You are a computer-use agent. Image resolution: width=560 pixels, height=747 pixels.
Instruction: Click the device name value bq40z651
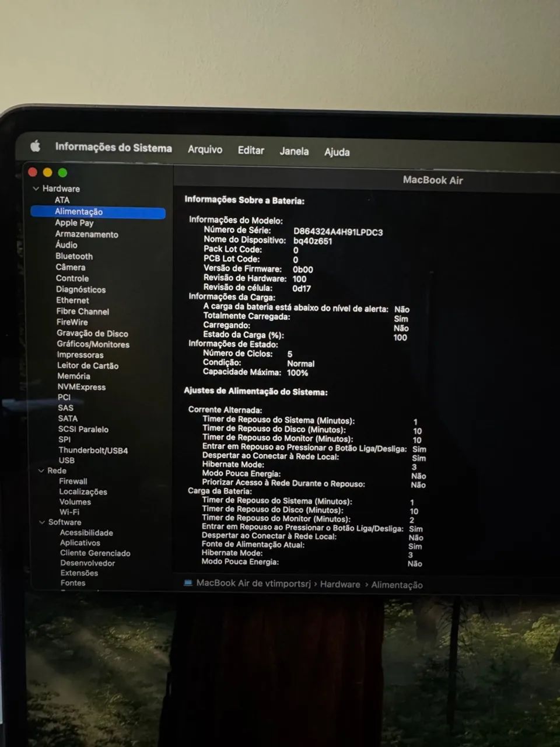[313, 241]
